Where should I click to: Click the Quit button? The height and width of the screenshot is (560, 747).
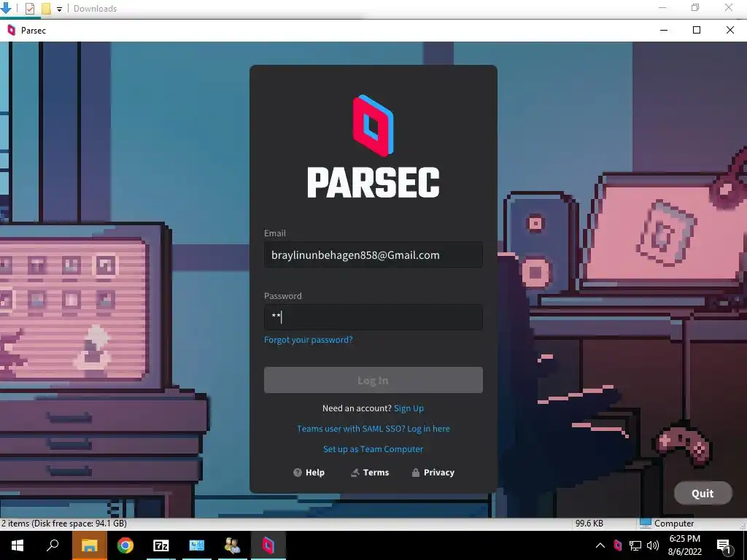click(x=703, y=494)
